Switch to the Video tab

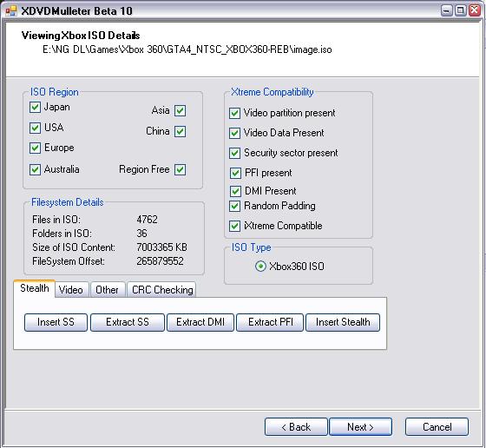coord(71,290)
